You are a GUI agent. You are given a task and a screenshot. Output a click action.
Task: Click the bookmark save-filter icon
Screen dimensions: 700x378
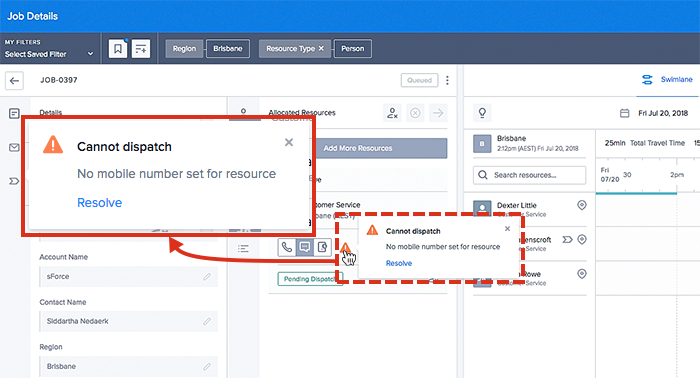118,48
